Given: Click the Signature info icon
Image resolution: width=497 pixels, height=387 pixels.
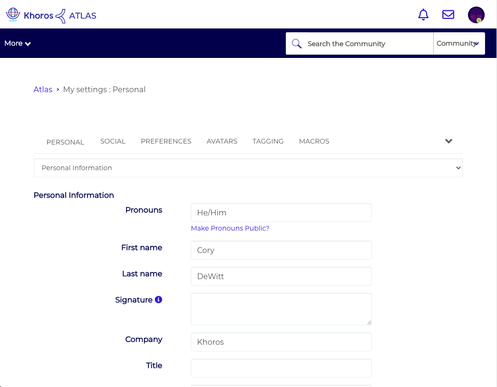Looking at the screenshot, I should point(158,299).
